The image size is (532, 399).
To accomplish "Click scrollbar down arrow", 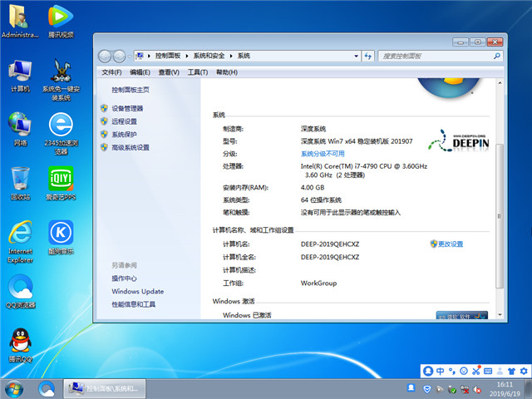I will point(500,315).
